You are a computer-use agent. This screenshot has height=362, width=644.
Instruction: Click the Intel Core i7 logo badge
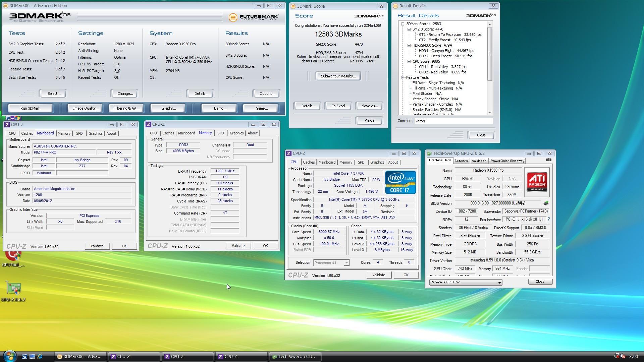click(x=400, y=182)
